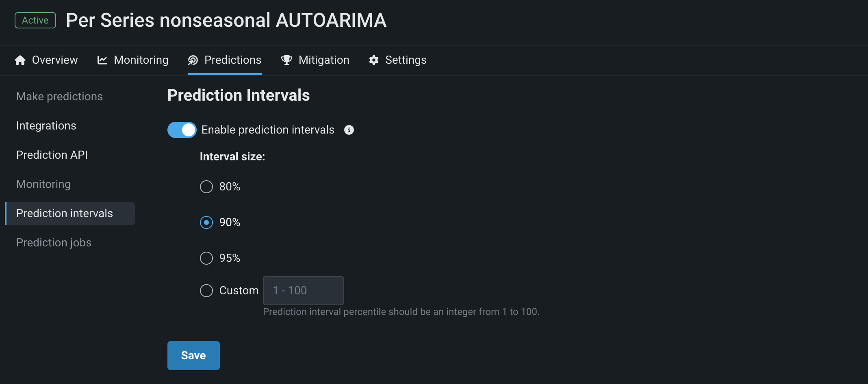Click the custom percentile input field
Image resolution: width=868 pixels, height=384 pixels.
click(x=303, y=291)
